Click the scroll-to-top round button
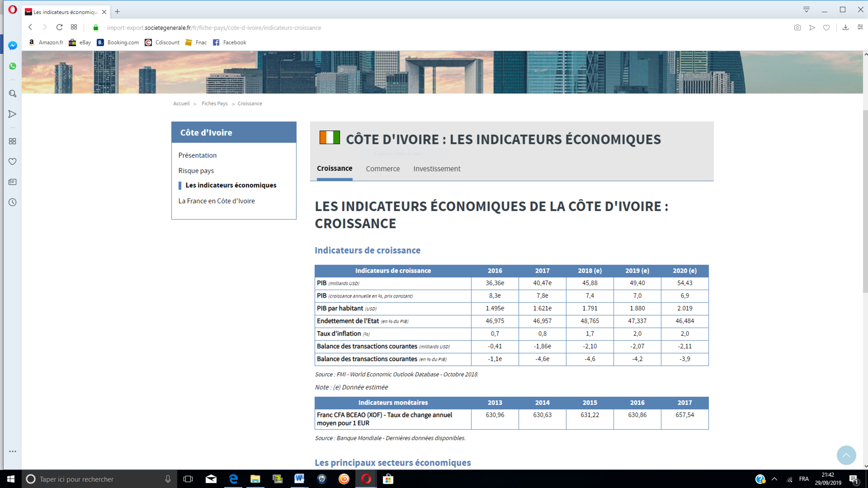Image resolution: width=868 pixels, height=488 pixels. point(846,455)
